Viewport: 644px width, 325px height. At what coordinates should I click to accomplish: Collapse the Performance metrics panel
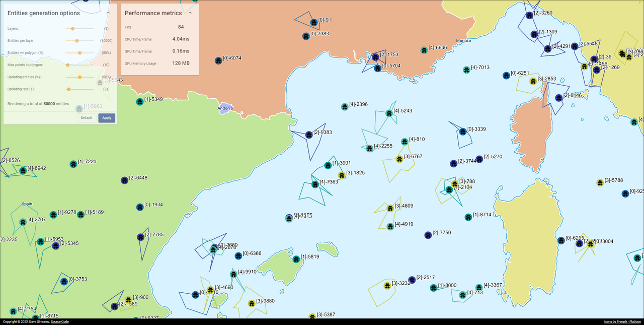(x=190, y=13)
